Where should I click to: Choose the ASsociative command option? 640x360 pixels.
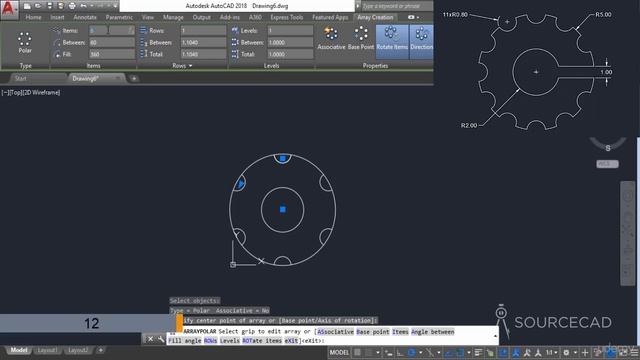point(336,332)
